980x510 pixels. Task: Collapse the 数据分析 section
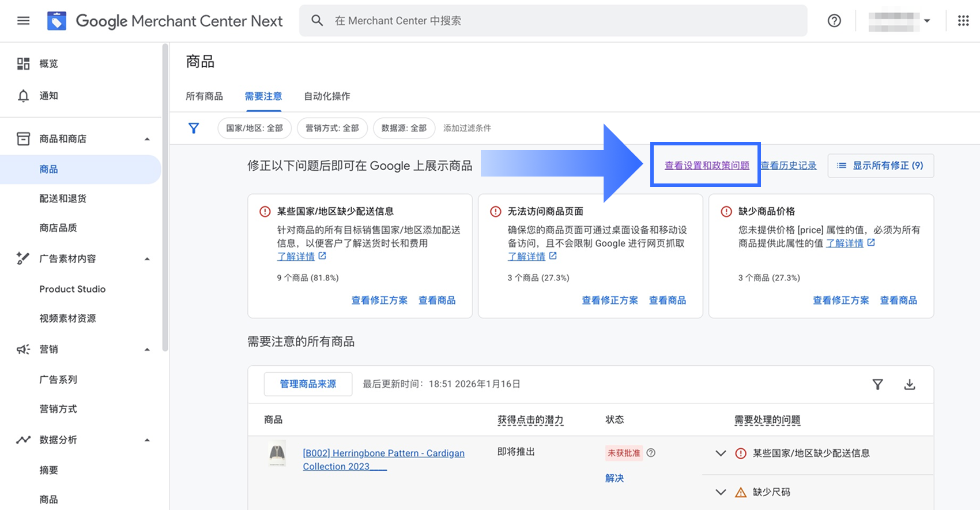(147, 440)
